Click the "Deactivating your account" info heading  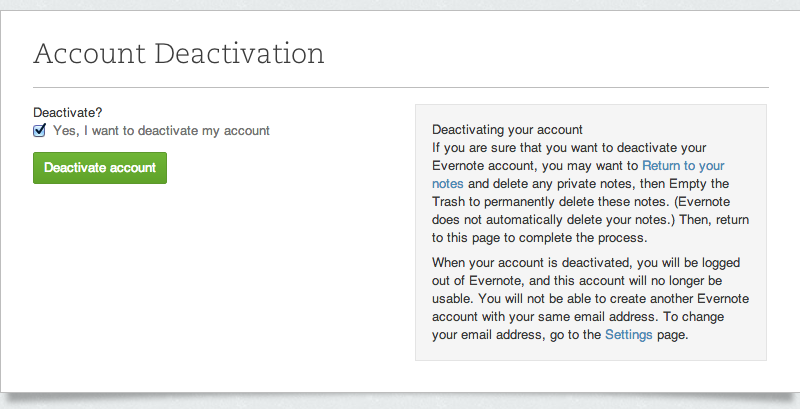tap(507, 130)
